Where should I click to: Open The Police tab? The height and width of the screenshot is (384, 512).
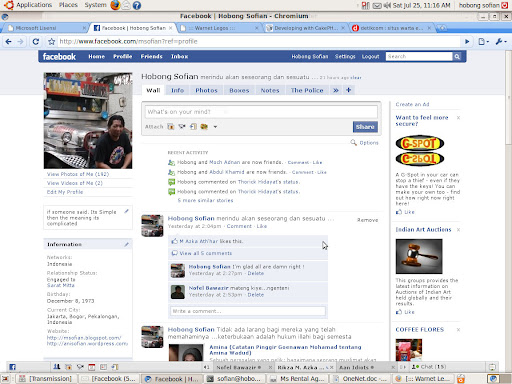pos(307,90)
